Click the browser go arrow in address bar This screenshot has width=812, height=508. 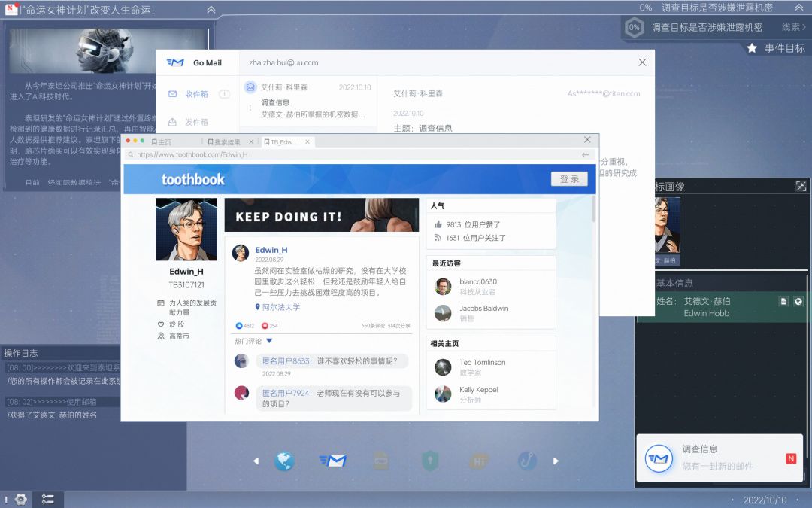(x=586, y=154)
